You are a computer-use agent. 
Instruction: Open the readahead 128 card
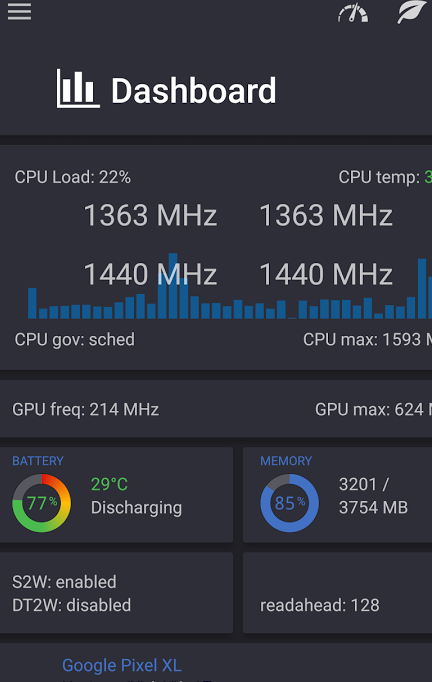338,592
